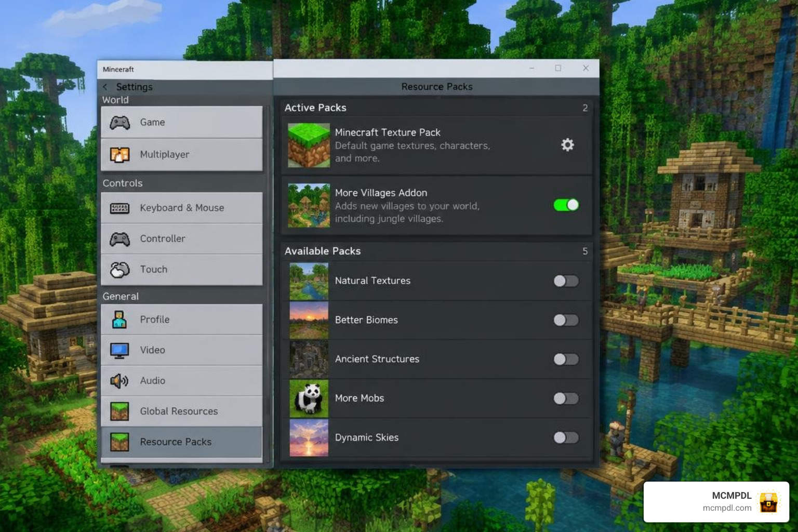This screenshot has height=532, width=798.
Task: Select the Video settings section
Action: click(x=182, y=351)
